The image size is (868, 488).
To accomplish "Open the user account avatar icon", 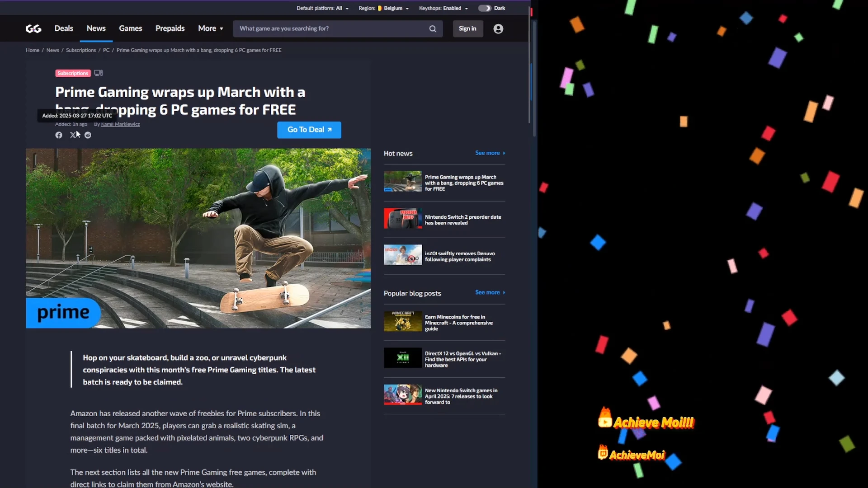I will pyautogui.click(x=498, y=29).
